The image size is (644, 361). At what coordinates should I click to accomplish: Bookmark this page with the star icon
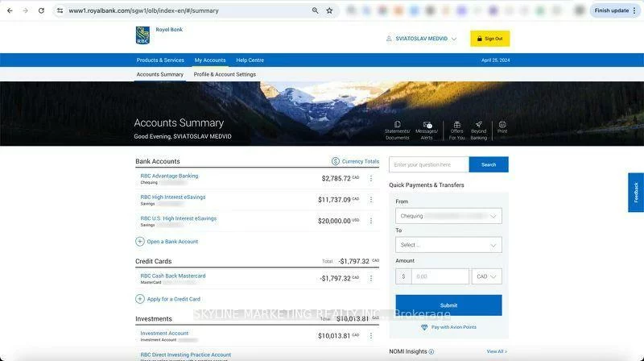[329, 10]
